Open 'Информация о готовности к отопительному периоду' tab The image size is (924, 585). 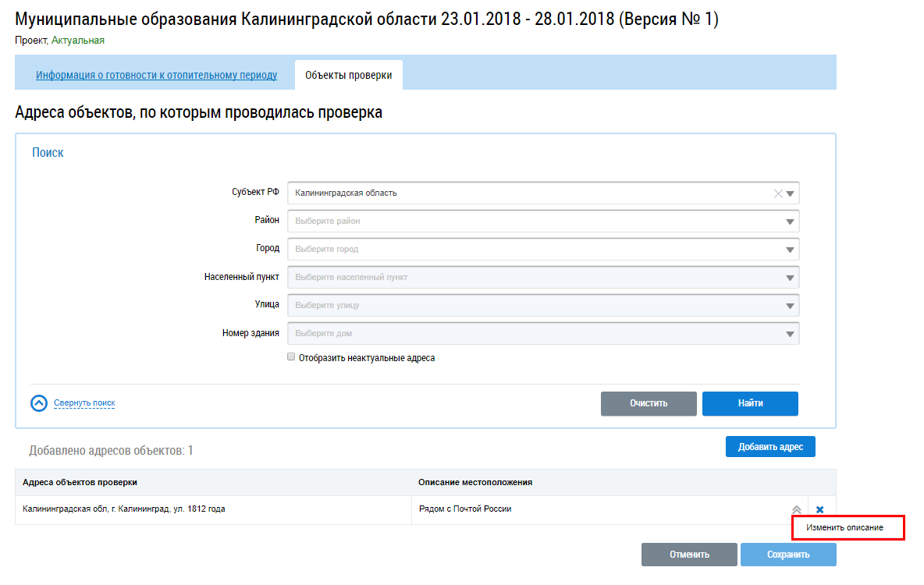156,76
